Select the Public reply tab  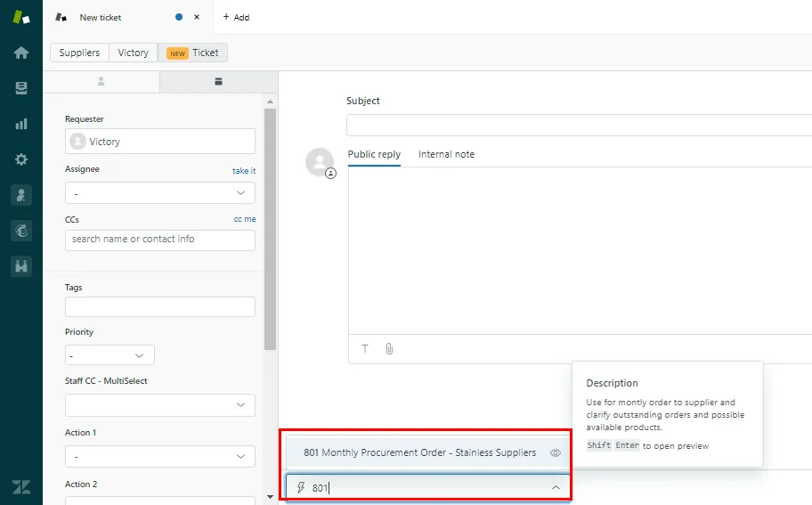pyautogui.click(x=374, y=154)
